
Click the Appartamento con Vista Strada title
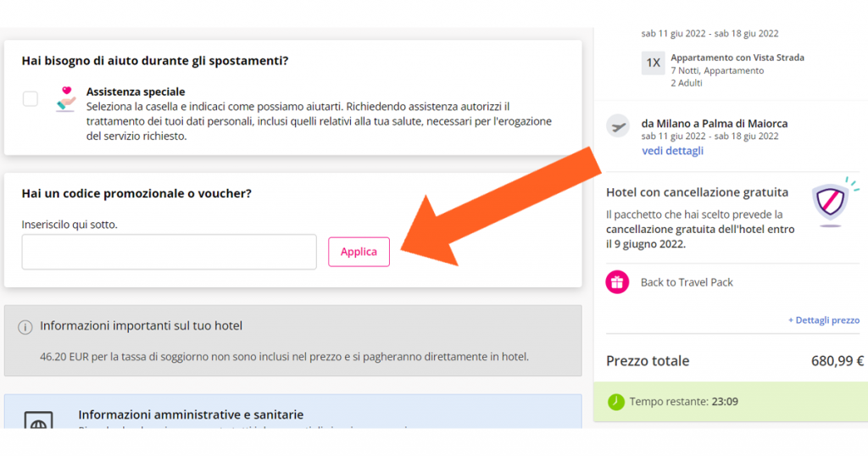tap(737, 58)
